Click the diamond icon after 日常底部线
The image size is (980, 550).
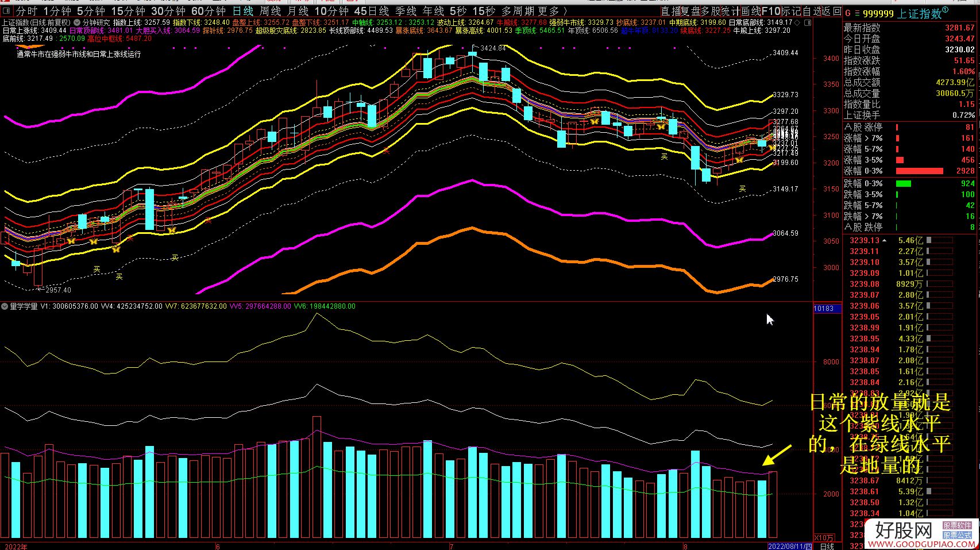[798, 22]
